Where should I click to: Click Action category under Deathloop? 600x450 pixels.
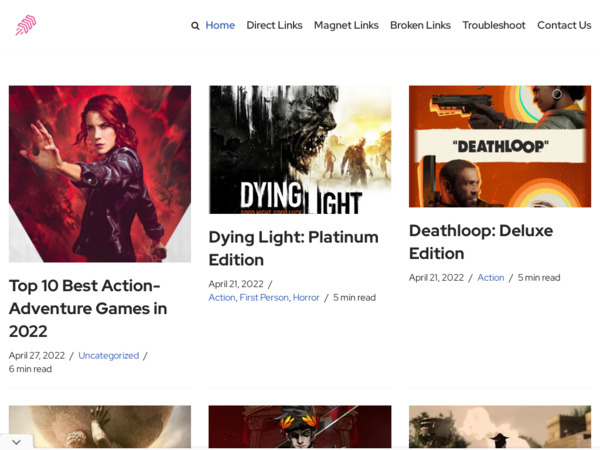(491, 277)
